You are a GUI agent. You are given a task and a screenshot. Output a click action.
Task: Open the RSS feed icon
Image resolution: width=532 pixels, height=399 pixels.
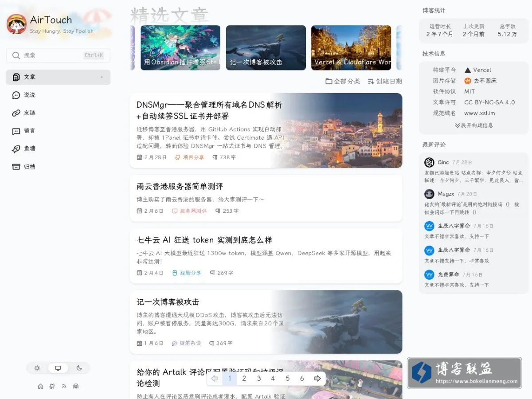[64, 386]
